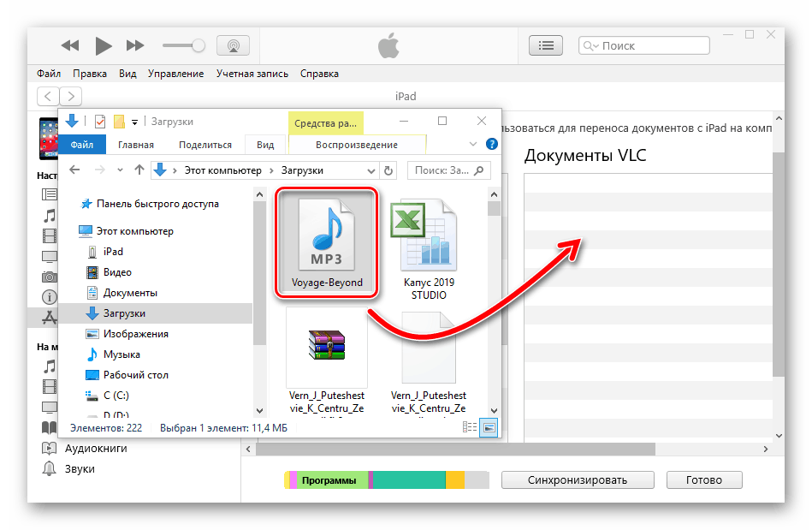Open the iTunes Вид menu in the menu bar
This screenshot has width=812, height=530.
point(127,74)
